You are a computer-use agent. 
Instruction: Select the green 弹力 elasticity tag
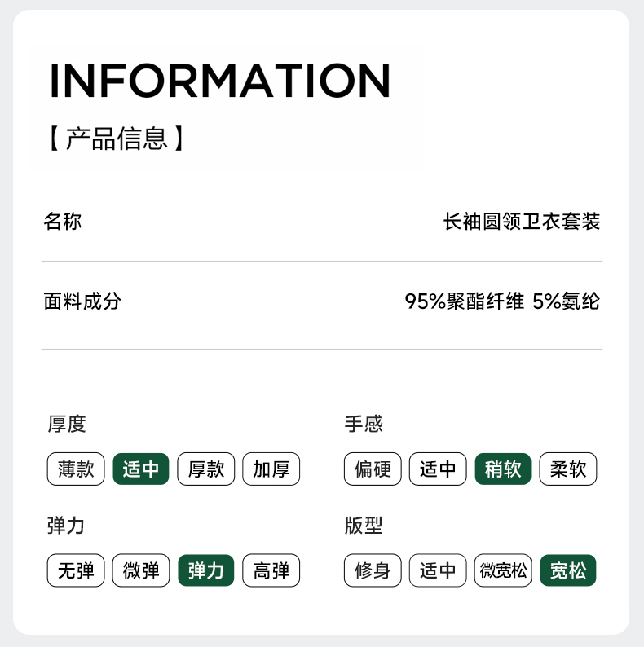pos(206,570)
